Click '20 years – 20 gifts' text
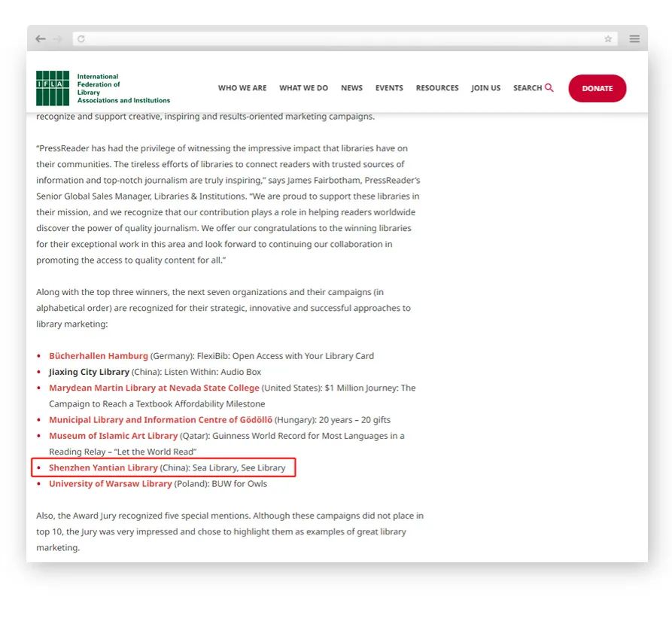 354,420
